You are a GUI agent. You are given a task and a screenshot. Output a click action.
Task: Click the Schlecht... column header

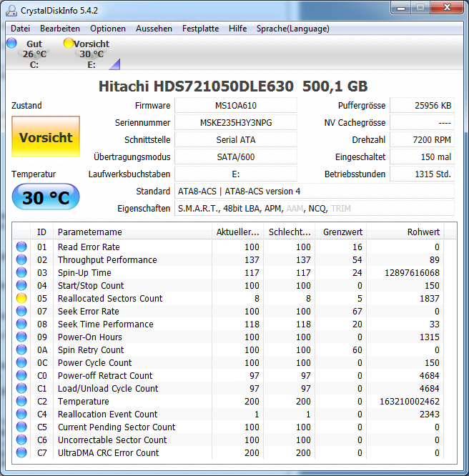289,232
